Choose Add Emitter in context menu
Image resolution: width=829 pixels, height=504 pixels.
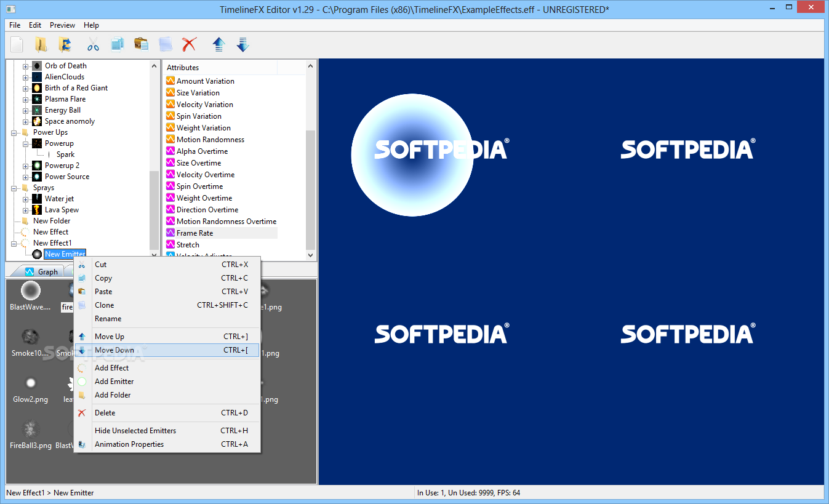coord(167,382)
